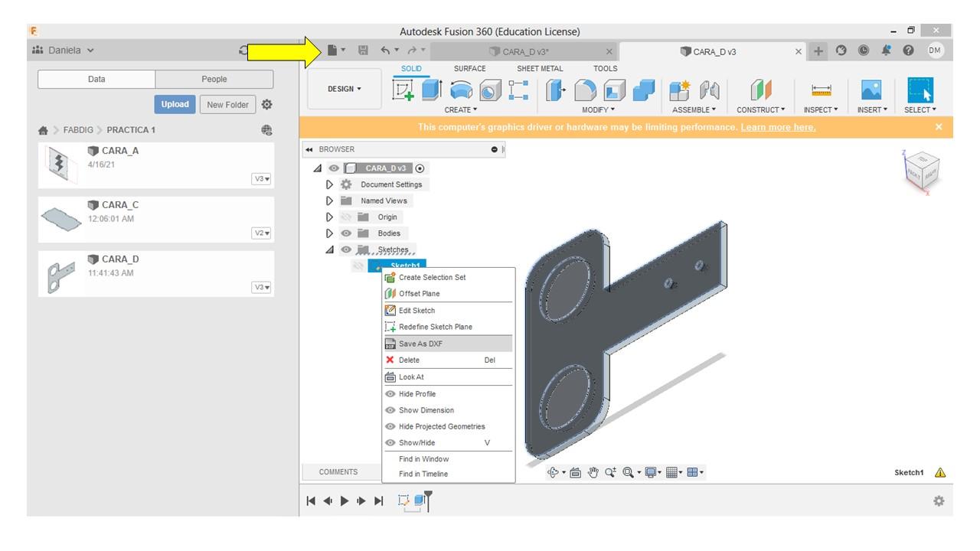Toggle the Bodies folder visibility eye
Image resolution: width=980 pixels, height=551 pixels.
(x=346, y=233)
